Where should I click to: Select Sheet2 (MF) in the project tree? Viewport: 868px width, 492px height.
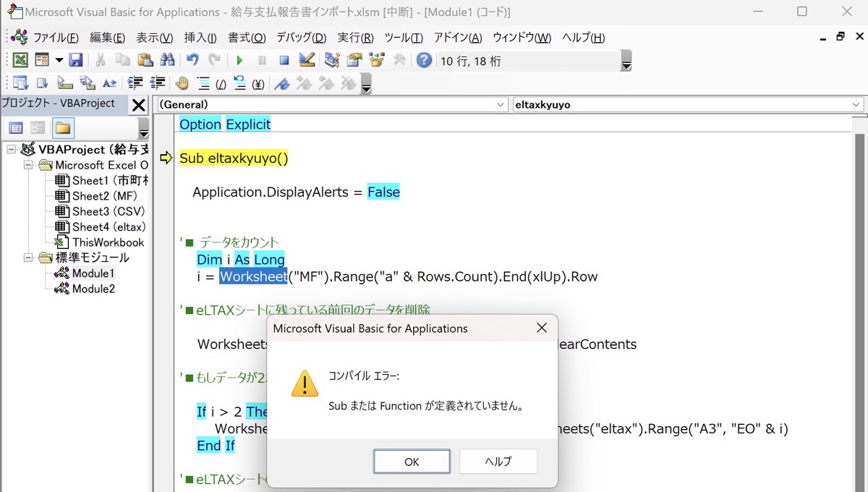(104, 195)
